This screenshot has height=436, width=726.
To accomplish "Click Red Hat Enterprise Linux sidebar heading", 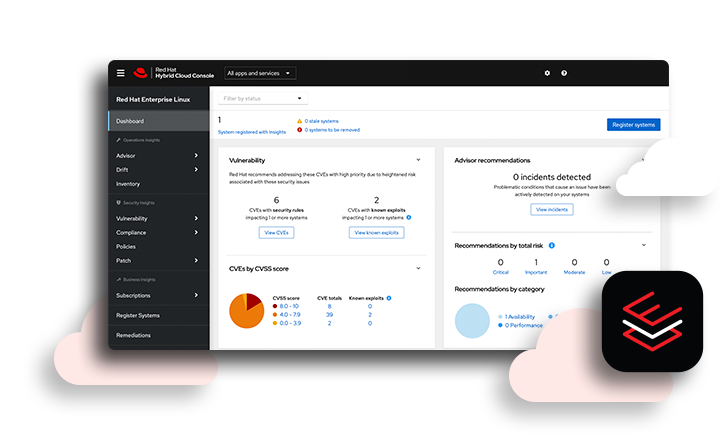I will pos(153,100).
